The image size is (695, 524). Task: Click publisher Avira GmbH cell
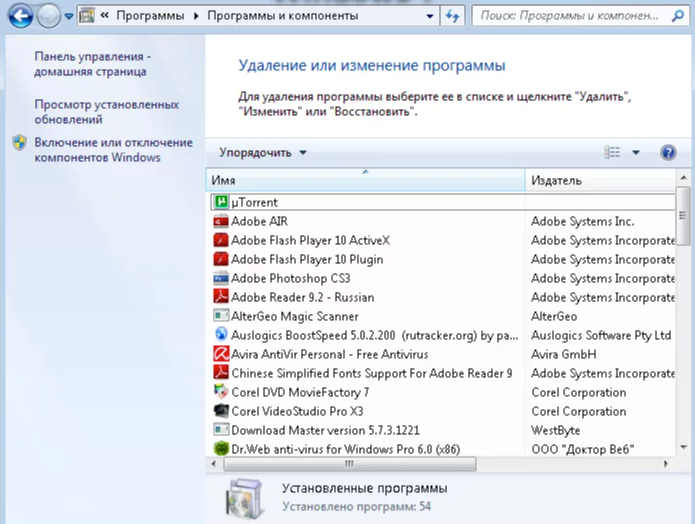pyautogui.click(x=563, y=355)
